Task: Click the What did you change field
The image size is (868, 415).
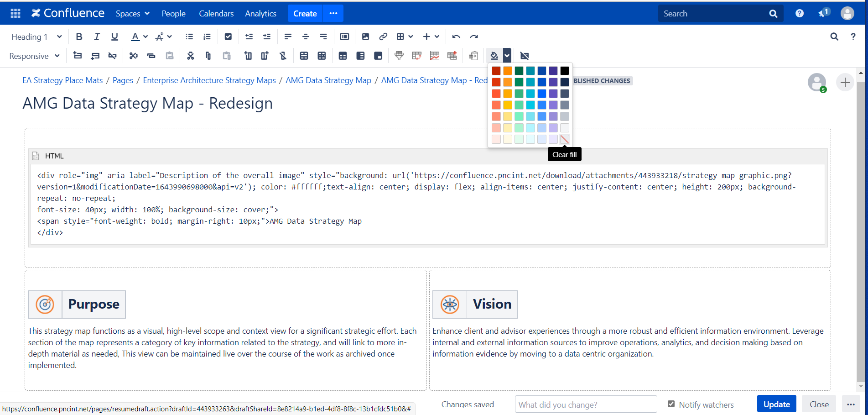Action: [586, 404]
